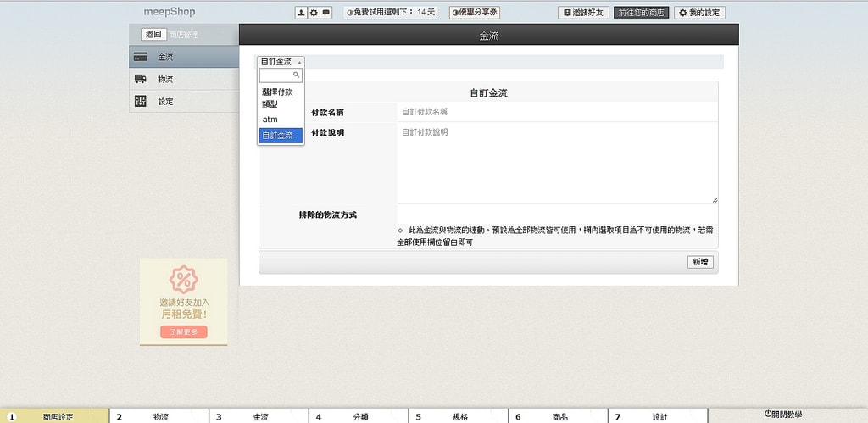This screenshot has width=868, height=423.
Task: Click the 付款說明 text area
Action: (x=557, y=164)
